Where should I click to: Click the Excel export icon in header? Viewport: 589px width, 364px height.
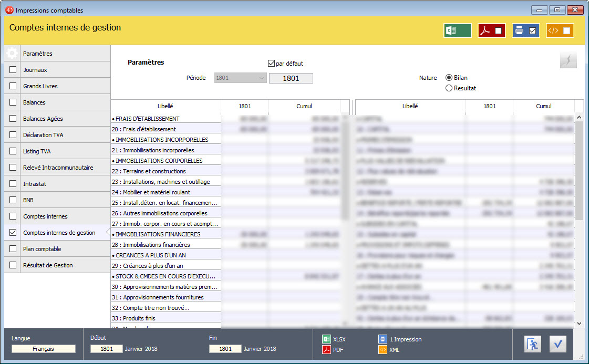click(x=457, y=30)
